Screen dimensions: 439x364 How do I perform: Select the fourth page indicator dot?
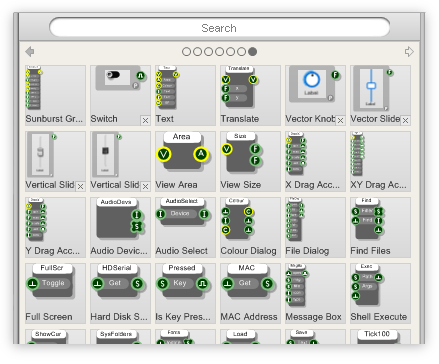[219, 52]
